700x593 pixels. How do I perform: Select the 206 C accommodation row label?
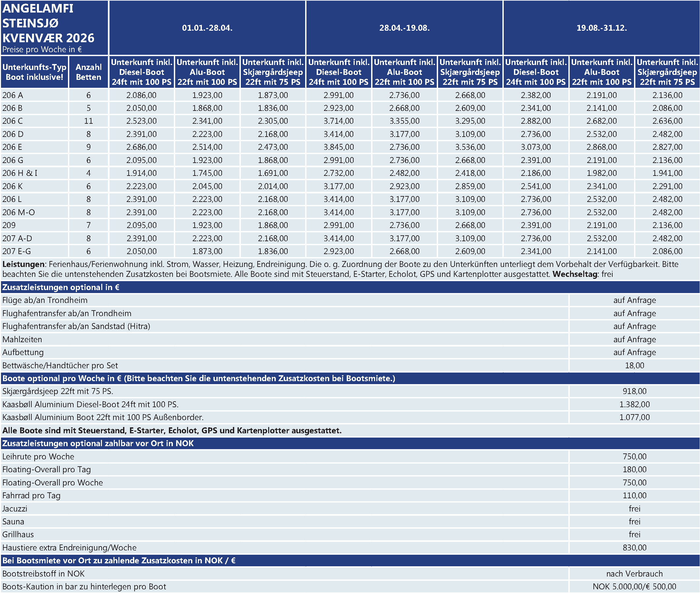tap(13, 121)
